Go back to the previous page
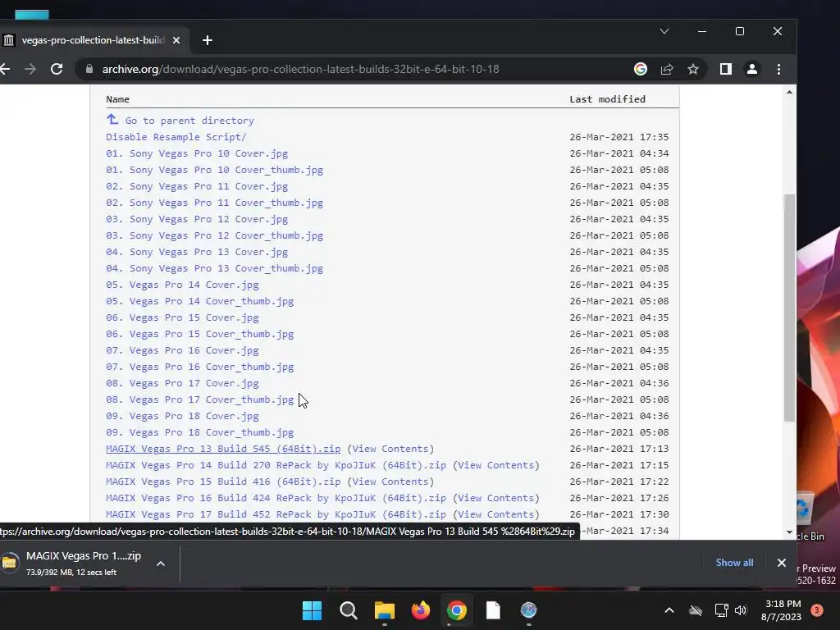 tap(5, 69)
